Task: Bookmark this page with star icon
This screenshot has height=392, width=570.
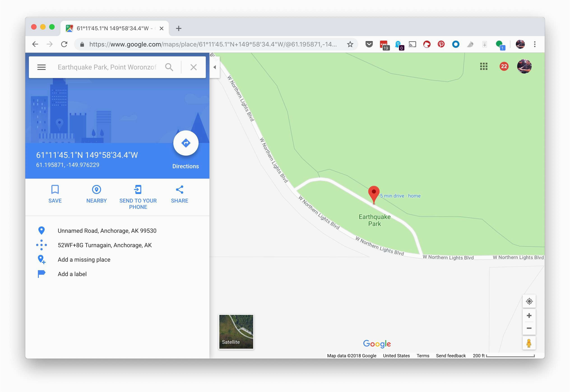Action: (350, 44)
